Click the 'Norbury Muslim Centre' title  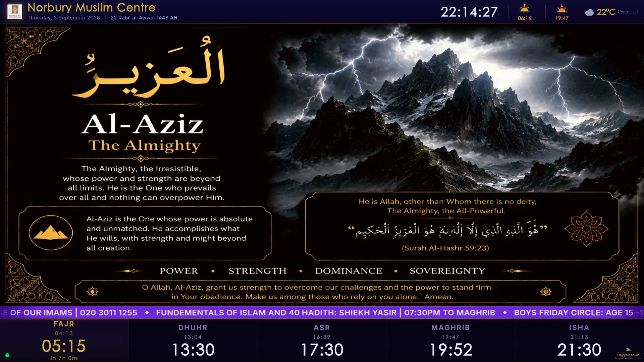(91, 7)
